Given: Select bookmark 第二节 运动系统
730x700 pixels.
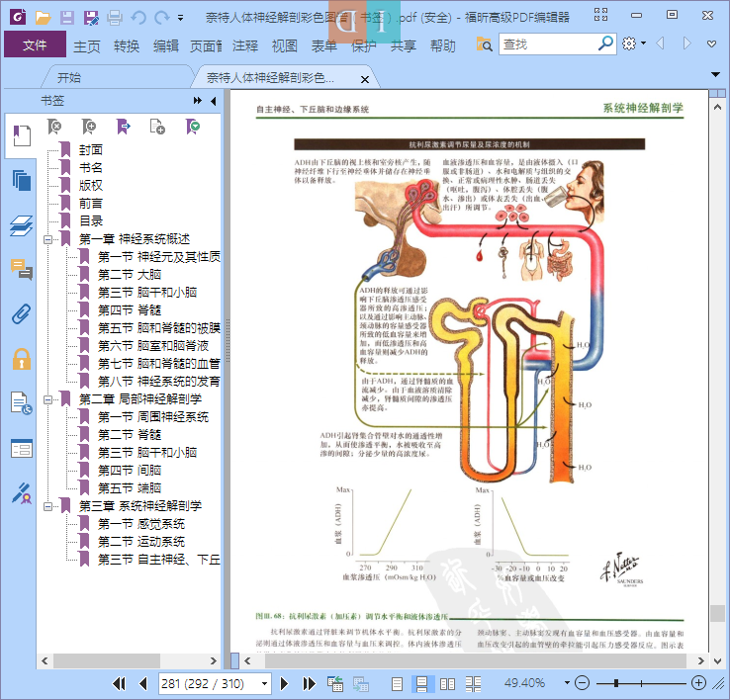Looking at the screenshot, I should [141, 542].
